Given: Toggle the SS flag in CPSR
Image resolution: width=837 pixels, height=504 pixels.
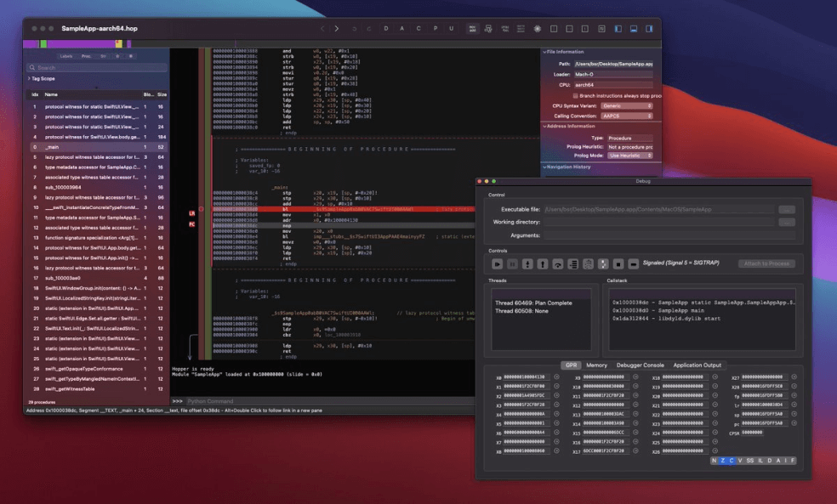Looking at the screenshot, I should click(x=750, y=461).
